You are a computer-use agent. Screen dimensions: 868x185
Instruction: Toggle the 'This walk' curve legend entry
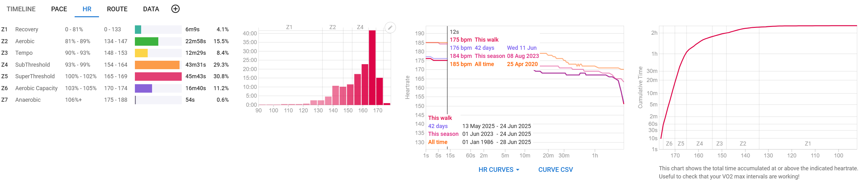click(440, 118)
